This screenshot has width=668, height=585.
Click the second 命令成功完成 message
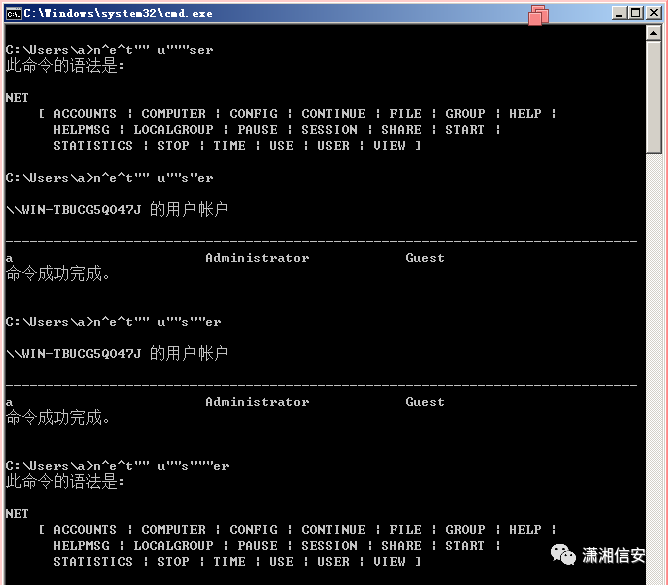[x=58, y=418]
